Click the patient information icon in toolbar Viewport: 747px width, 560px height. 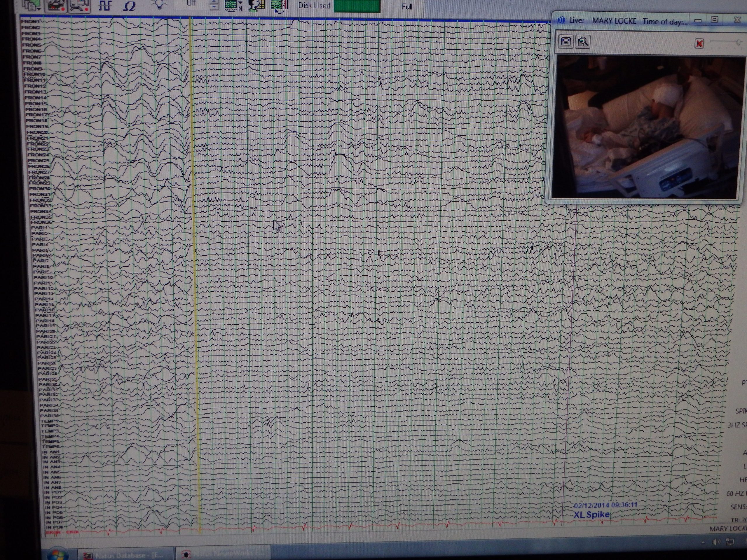tap(257, 6)
